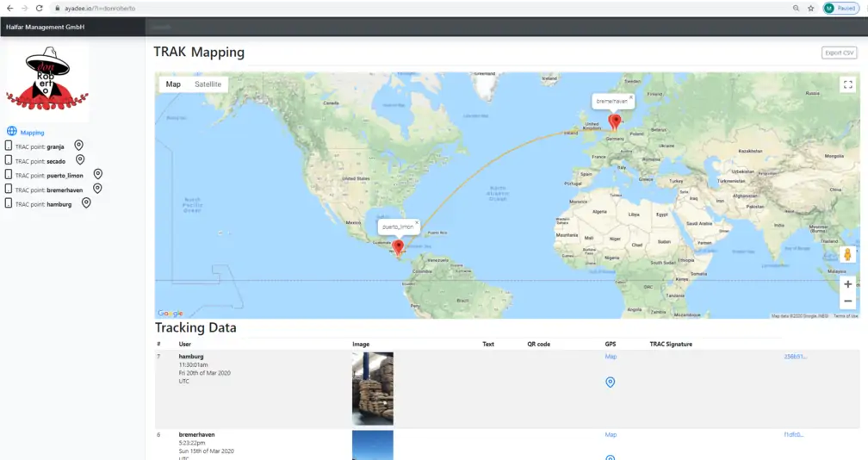The height and width of the screenshot is (460, 868).
Task: Show puerto_limon location via its pin icon
Action: coord(98,174)
